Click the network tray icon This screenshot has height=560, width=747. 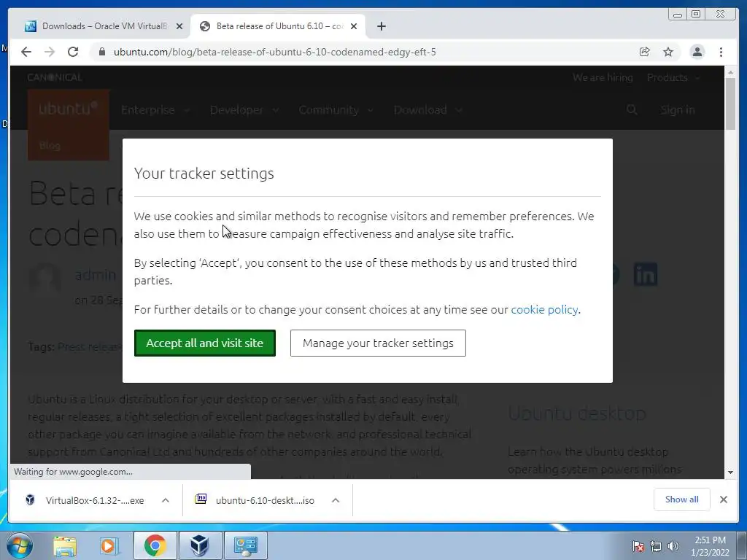click(656, 546)
